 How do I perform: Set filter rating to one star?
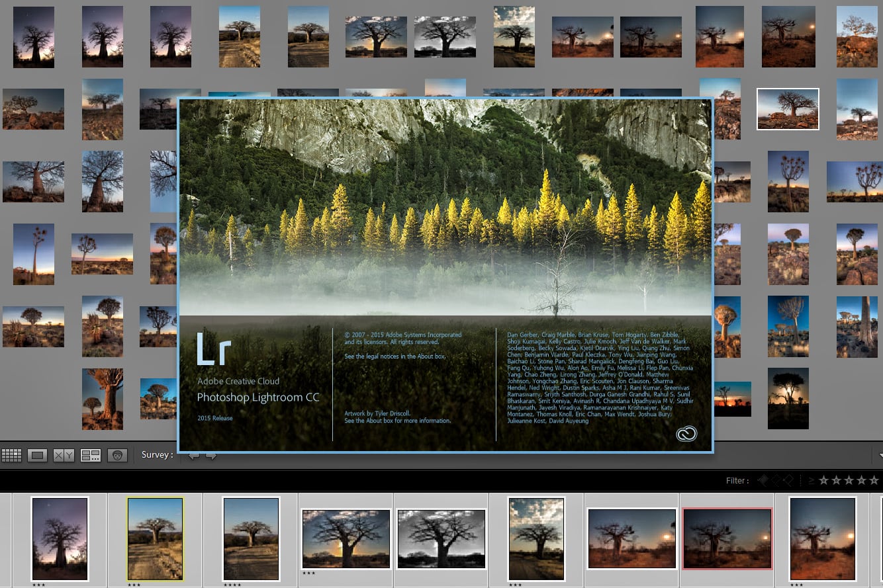[x=823, y=481]
